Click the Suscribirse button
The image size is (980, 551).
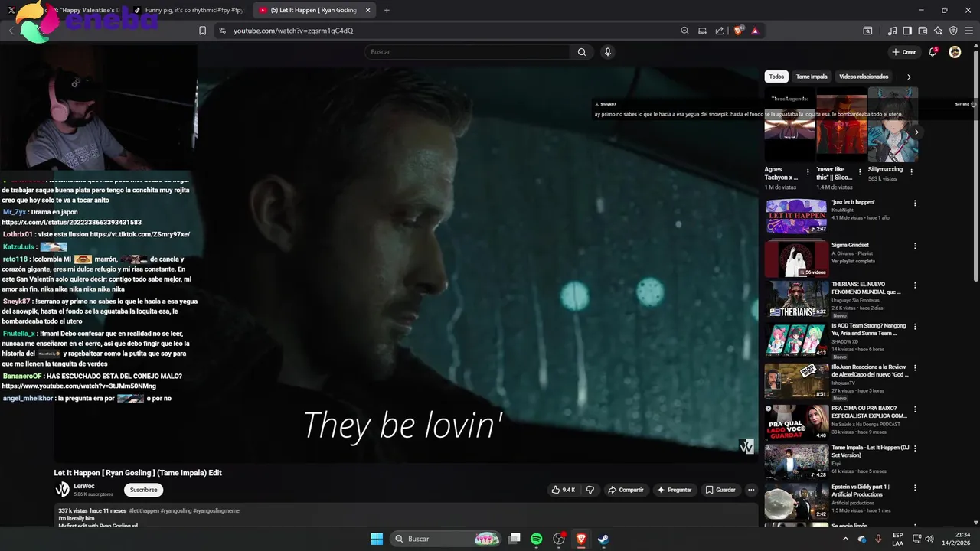click(x=143, y=490)
